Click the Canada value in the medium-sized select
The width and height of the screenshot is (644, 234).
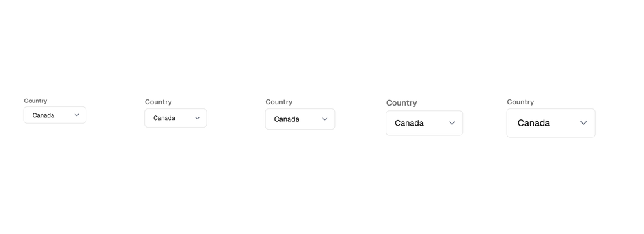tap(287, 119)
